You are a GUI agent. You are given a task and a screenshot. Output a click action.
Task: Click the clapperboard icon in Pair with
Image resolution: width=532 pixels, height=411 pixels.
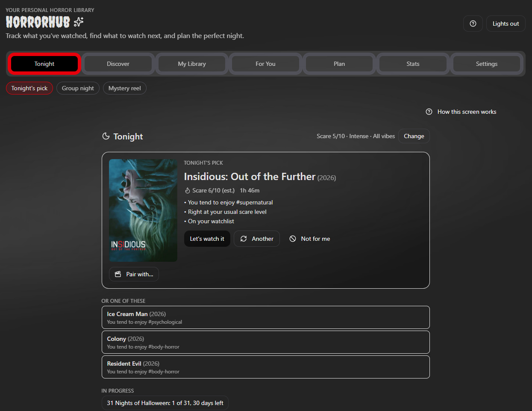coord(118,274)
